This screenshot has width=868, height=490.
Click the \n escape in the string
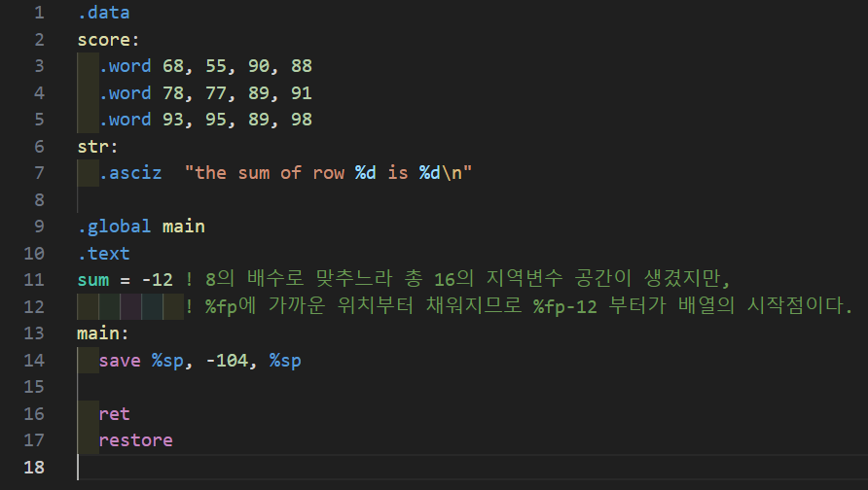pyautogui.click(x=452, y=173)
